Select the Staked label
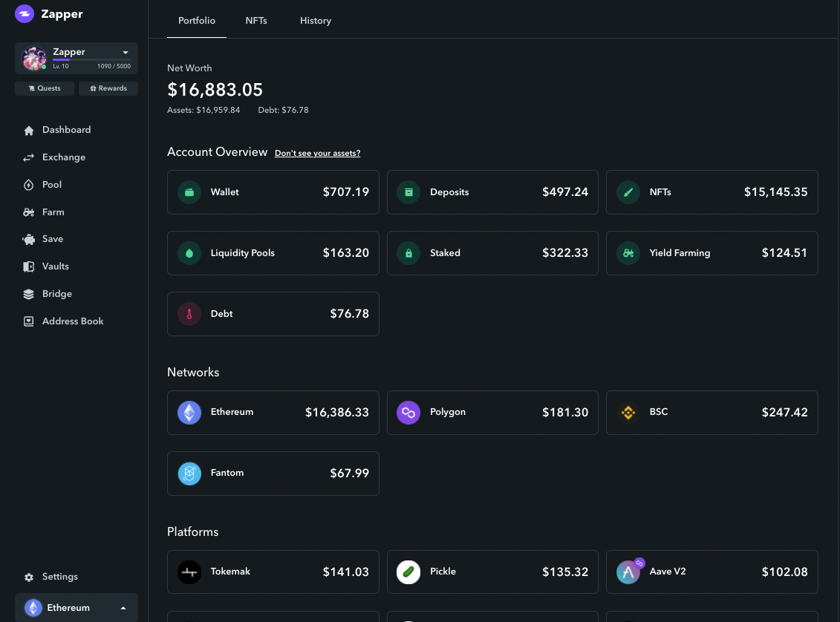Image resolution: width=840 pixels, height=622 pixels. coord(445,253)
